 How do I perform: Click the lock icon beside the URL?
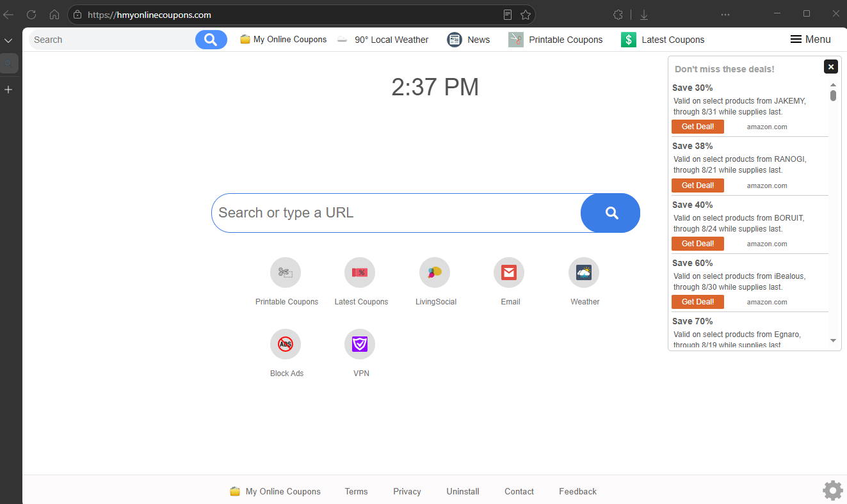tap(77, 14)
